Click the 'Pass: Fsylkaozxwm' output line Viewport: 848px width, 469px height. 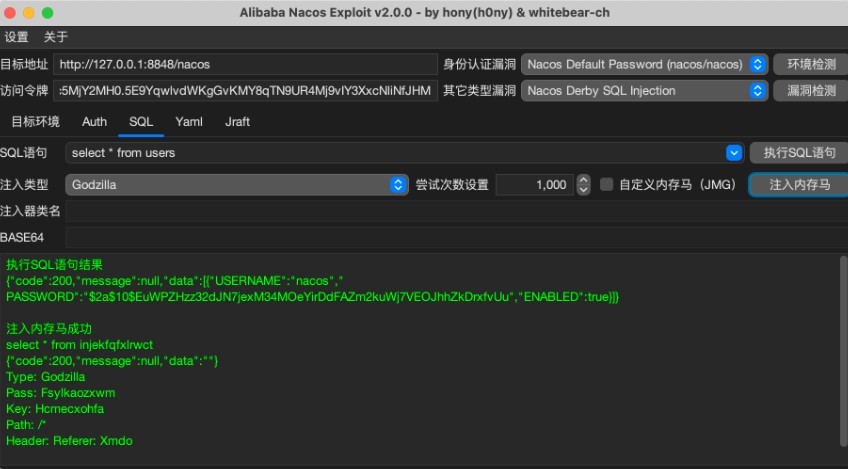pyautogui.click(x=61, y=393)
